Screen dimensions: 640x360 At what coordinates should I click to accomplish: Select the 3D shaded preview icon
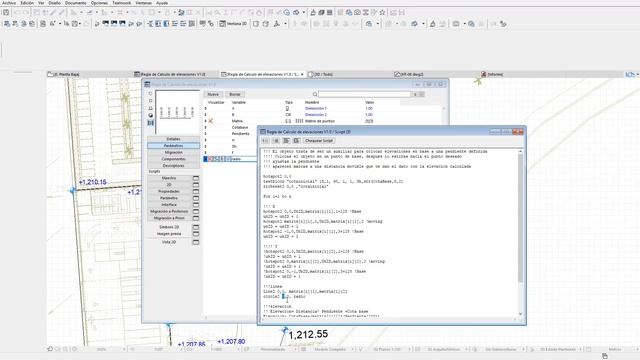pyautogui.click(x=151, y=116)
